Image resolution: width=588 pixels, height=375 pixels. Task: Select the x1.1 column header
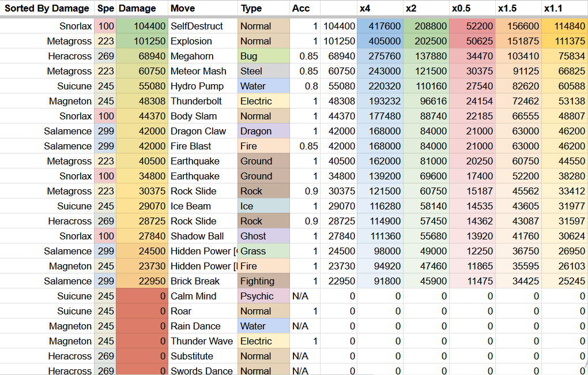click(x=564, y=8)
